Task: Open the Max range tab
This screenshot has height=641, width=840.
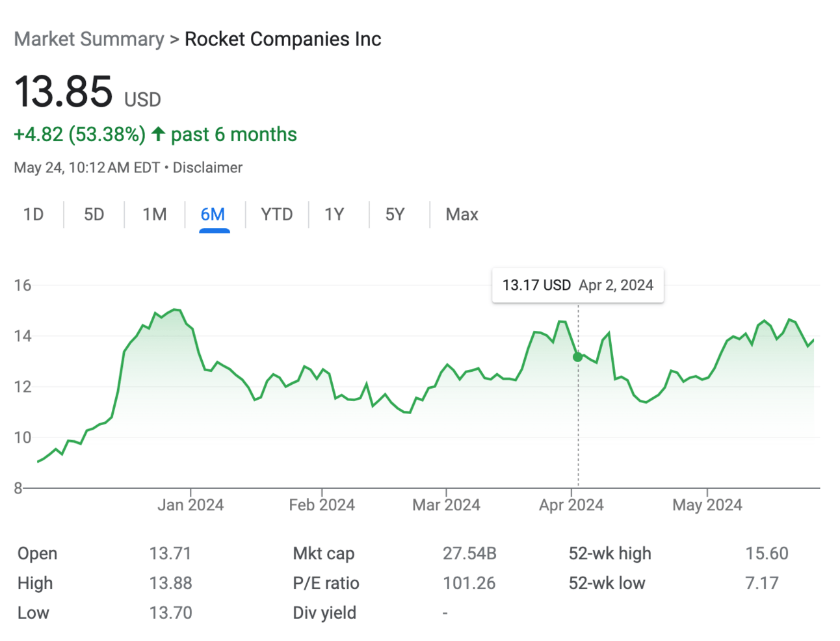Action: [x=462, y=215]
